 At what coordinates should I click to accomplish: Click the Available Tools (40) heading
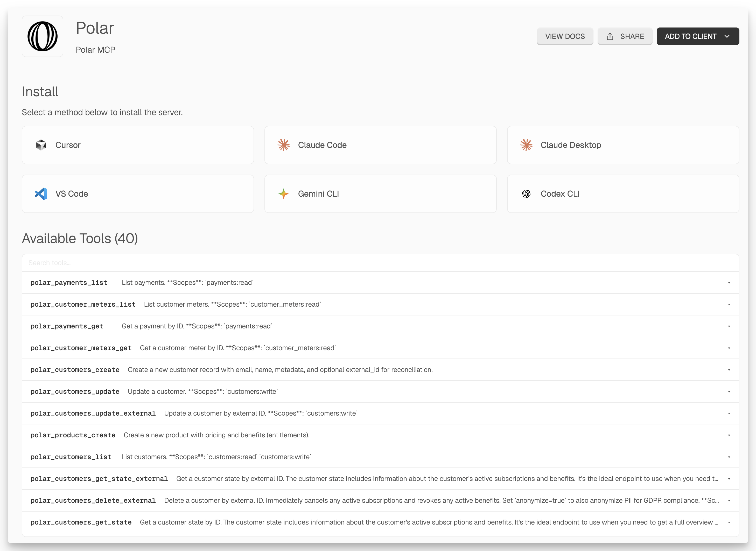pyautogui.click(x=80, y=238)
